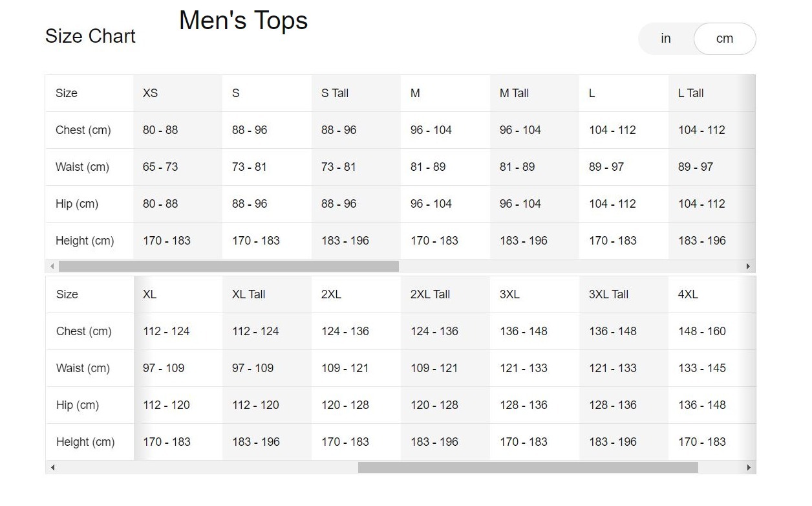
Task: Select the cm unit toggle
Action: pyautogui.click(x=725, y=39)
